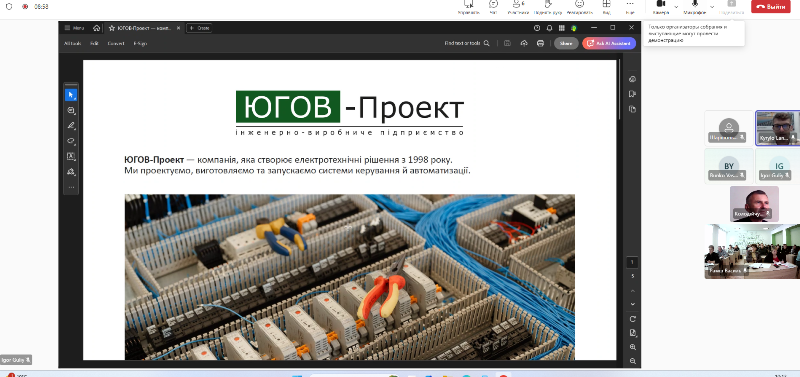Zoom in using the magnifier plus icon
The width and height of the screenshot is (800, 377).
633,347
